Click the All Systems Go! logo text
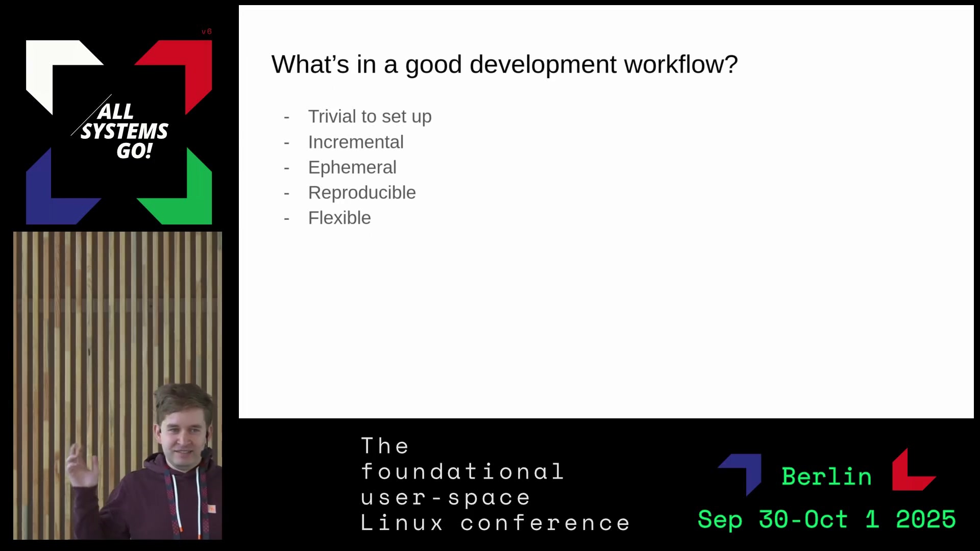 point(124,131)
